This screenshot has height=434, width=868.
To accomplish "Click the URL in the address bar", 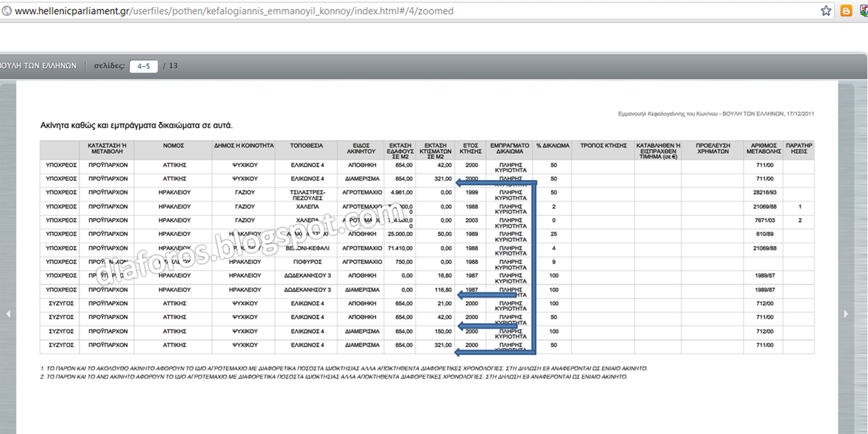I will [234, 11].
